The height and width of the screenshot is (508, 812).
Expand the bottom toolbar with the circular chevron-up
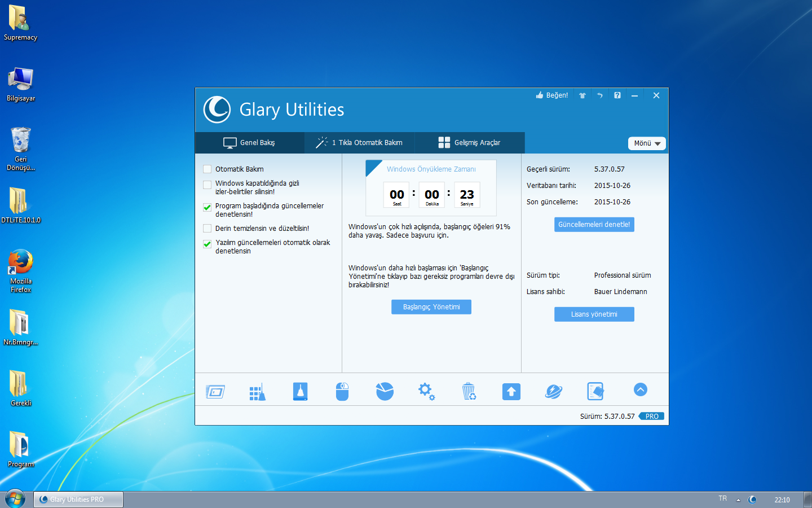click(641, 389)
